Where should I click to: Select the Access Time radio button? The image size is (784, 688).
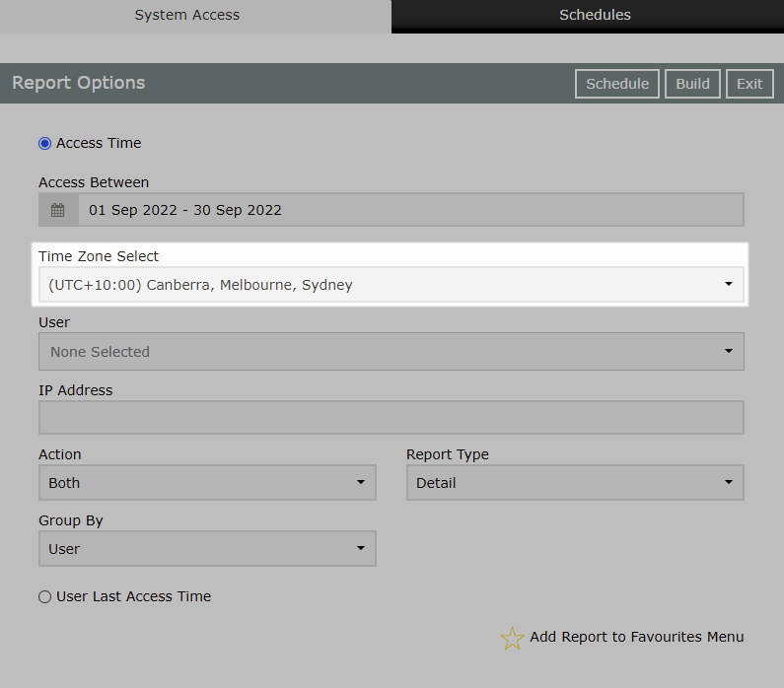click(45, 143)
